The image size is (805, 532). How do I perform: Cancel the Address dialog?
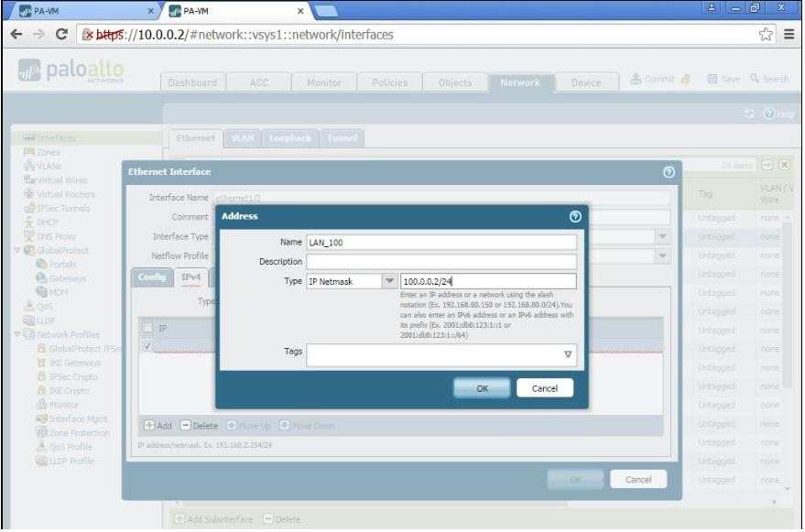point(544,388)
